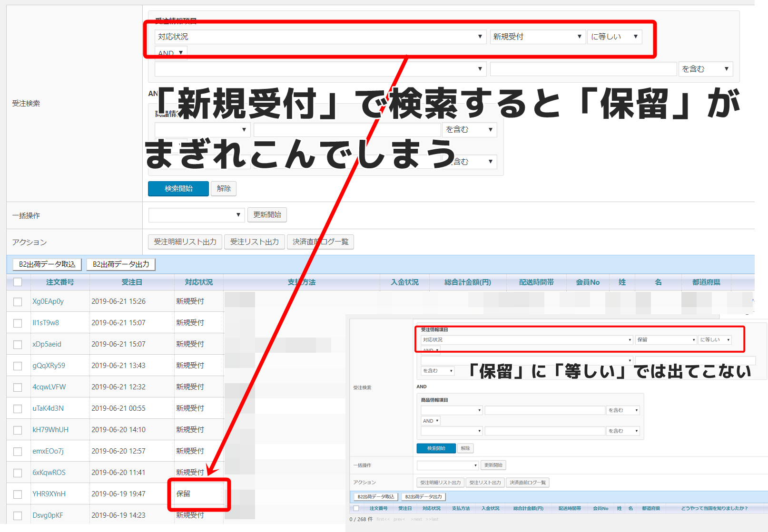This screenshot has width=768, height=532.
Task: Toggle the select-all checkbox in table header
Action: 18,282
